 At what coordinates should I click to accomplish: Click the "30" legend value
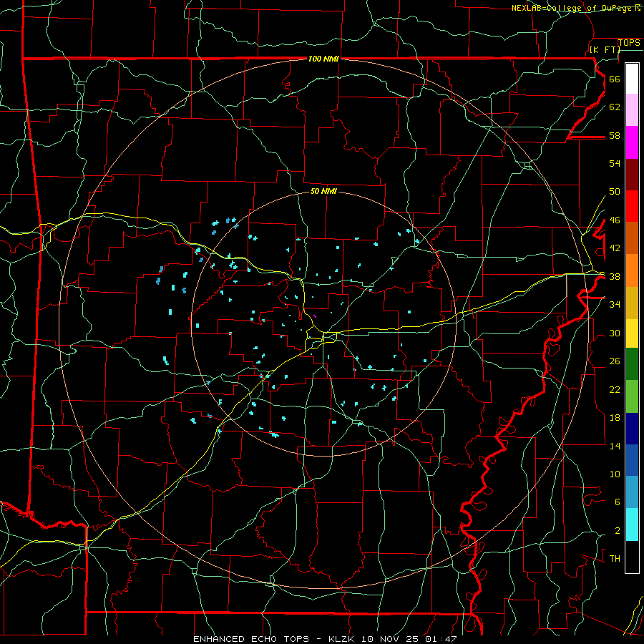coord(615,333)
